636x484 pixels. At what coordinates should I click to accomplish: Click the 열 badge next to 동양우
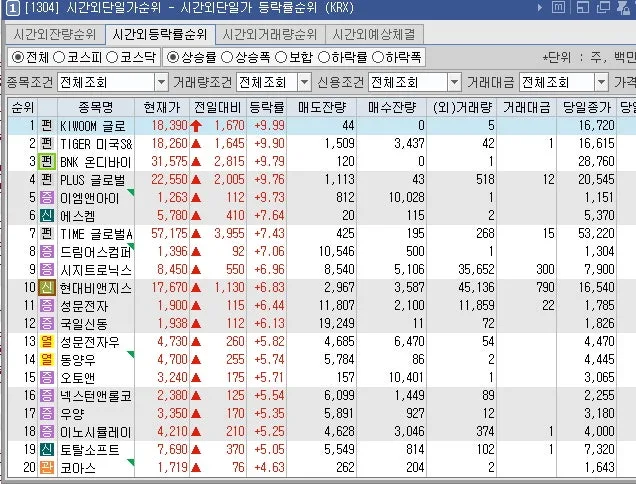47,359
